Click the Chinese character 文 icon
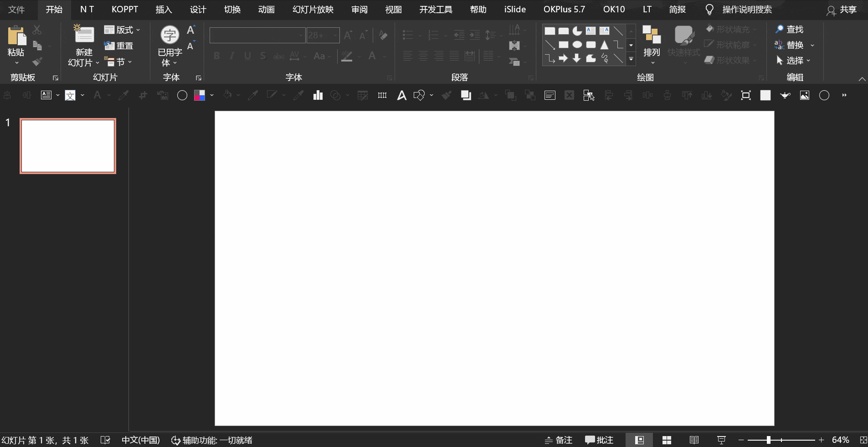The image size is (868, 447). click(70, 95)
